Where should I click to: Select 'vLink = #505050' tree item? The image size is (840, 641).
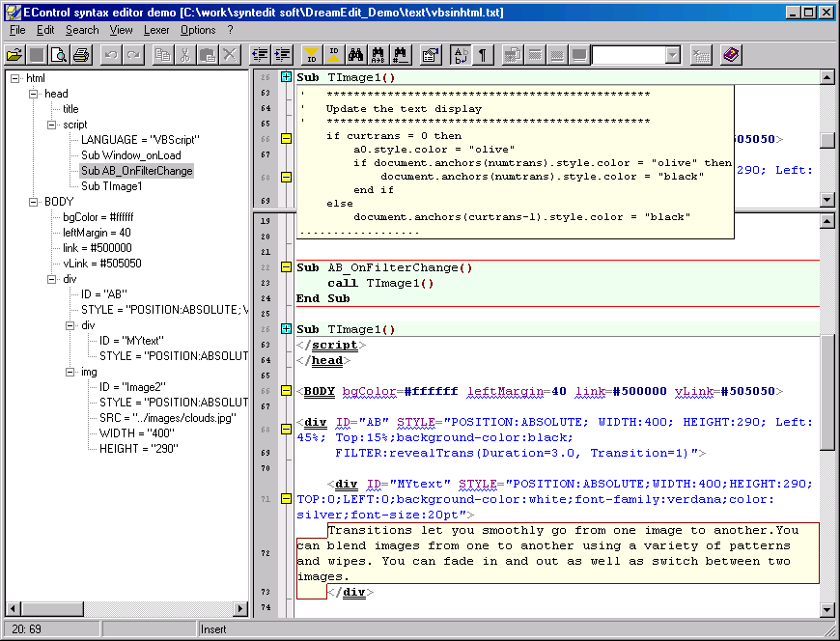click(101, 264)
